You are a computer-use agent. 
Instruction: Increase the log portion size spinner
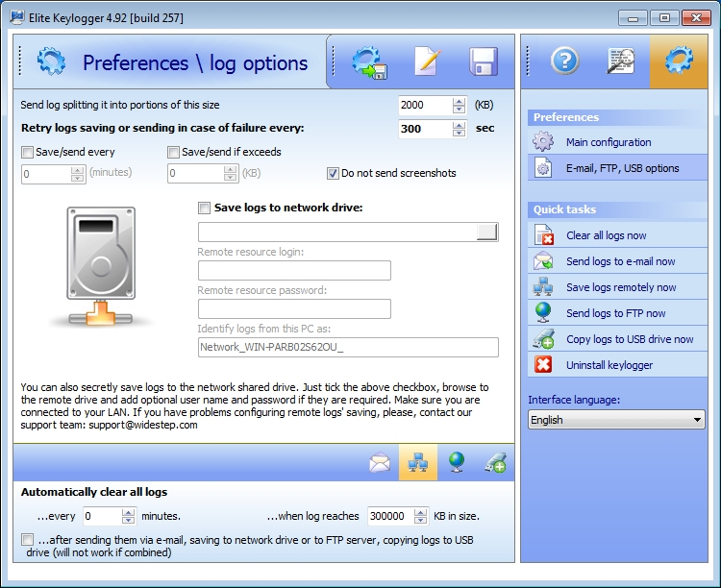[459, 100]
